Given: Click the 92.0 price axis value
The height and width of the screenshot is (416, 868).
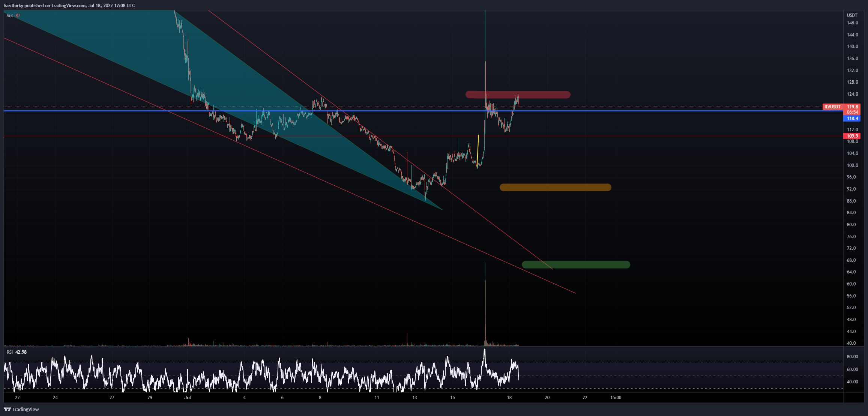Looking at the screenshot, I should click(851, 189).
